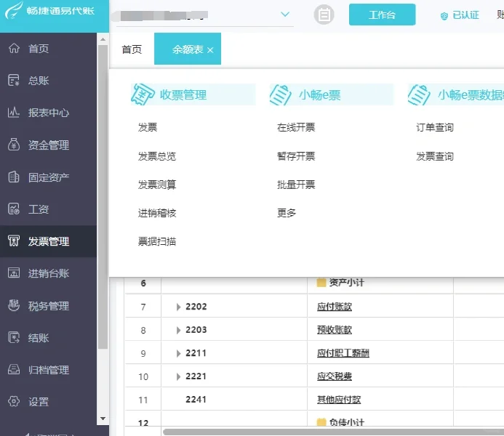504x436 pixels.
Task: Open 税务管理 sidebar menu
Action: (x=48, y=306)
